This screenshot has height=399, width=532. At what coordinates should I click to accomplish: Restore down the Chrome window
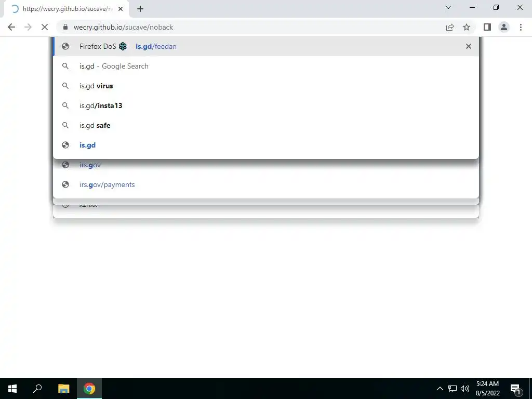point(496,7)
